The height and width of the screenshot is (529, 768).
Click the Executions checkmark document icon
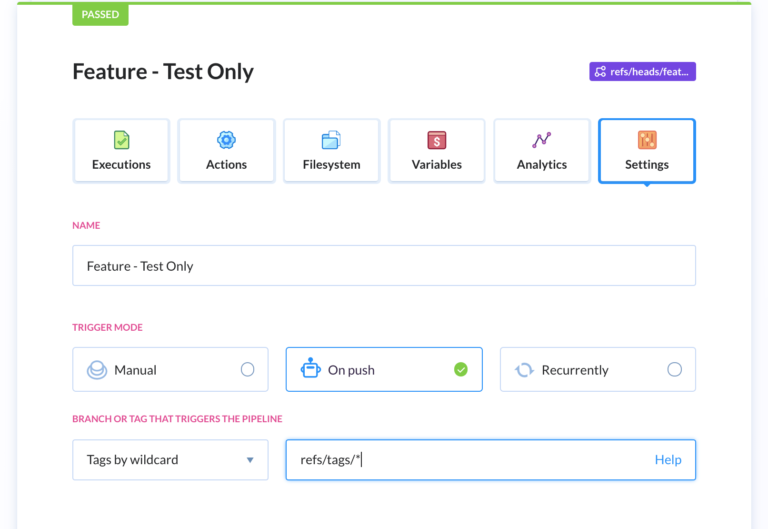(121, 140)
